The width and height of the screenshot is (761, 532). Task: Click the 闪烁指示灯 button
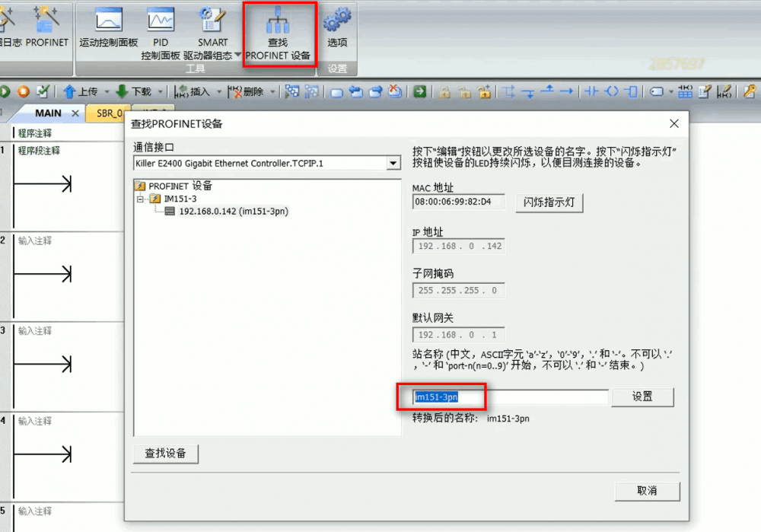pos(549,203)
